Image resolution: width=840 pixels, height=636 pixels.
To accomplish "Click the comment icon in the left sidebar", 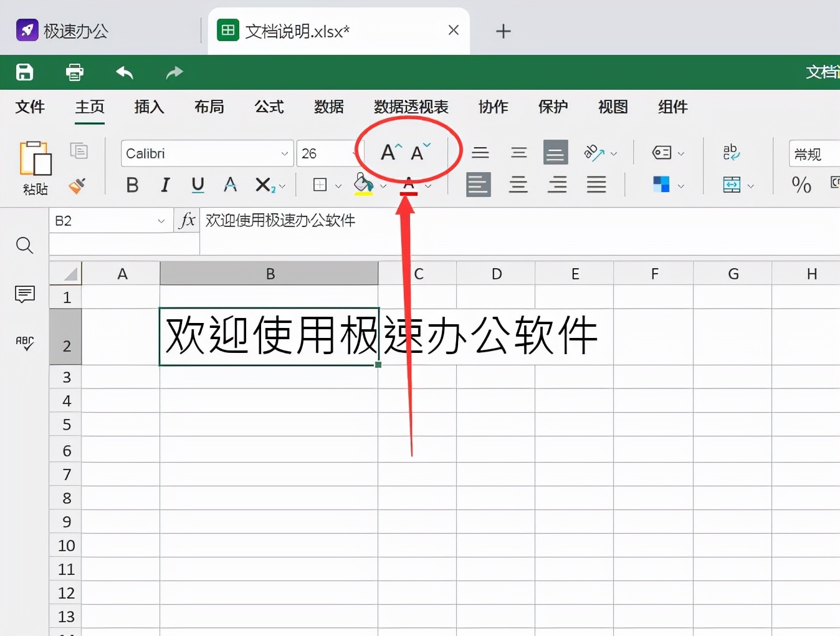I will 24,294.
